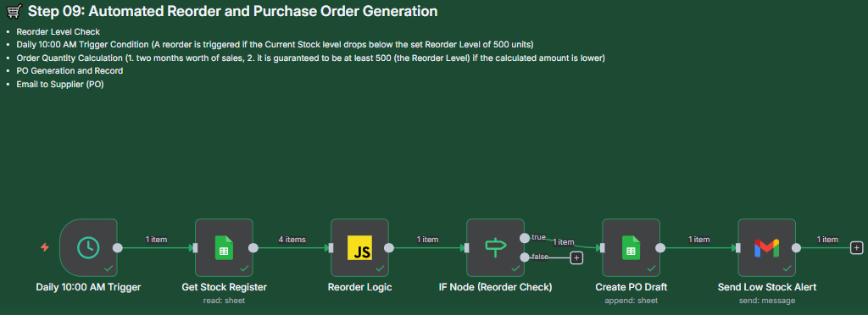Click the success checkmark on Create PO Draft
This screenshot has width=868, height=315.
(x=651, y=268)
